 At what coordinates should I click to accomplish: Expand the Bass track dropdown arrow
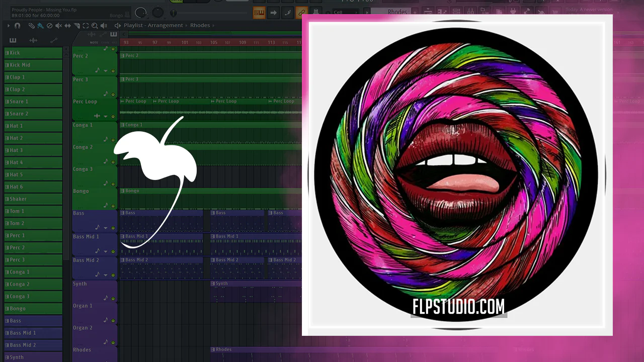coord(106,228)
